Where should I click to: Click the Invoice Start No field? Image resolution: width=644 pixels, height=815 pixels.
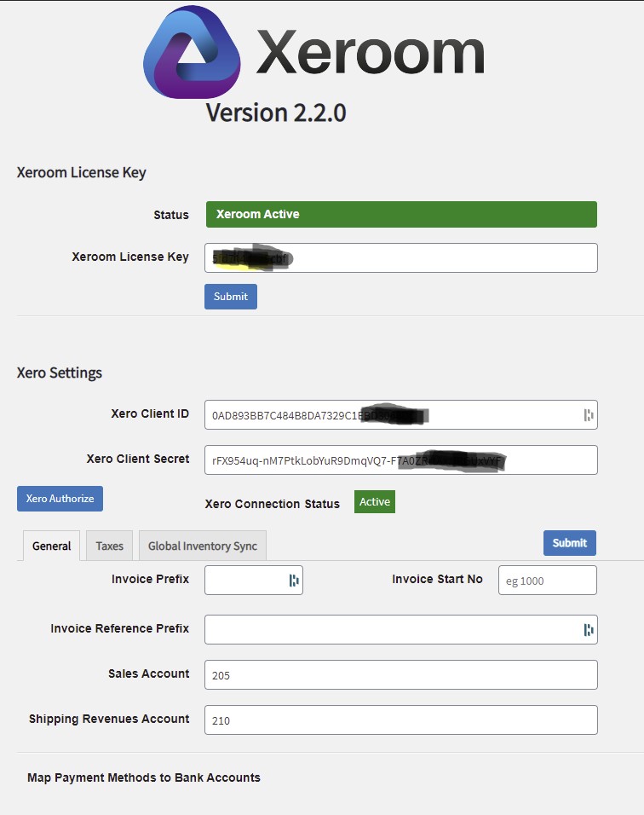coord(548,580)
